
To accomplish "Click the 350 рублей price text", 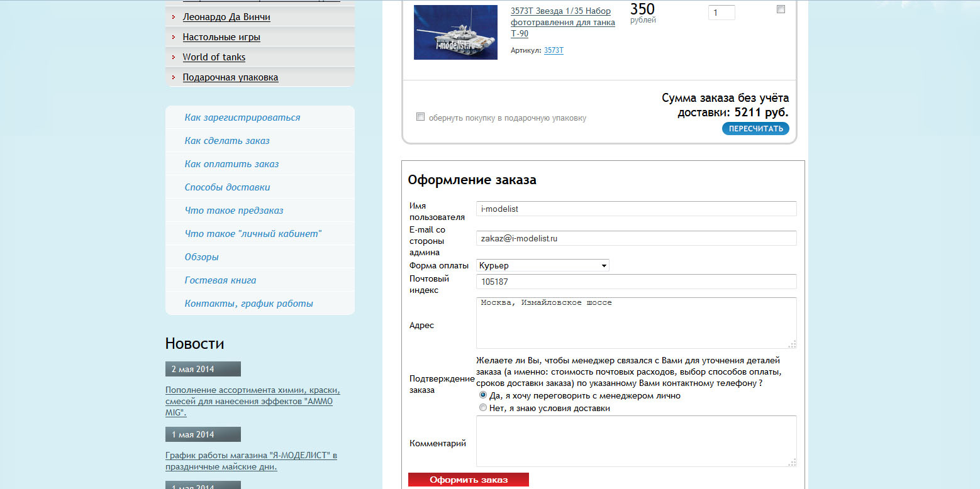I will tap(643, 13).
